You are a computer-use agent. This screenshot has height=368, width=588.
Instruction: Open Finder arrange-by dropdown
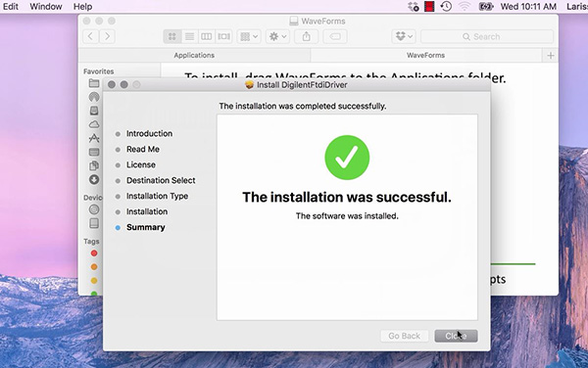[249, 36]
